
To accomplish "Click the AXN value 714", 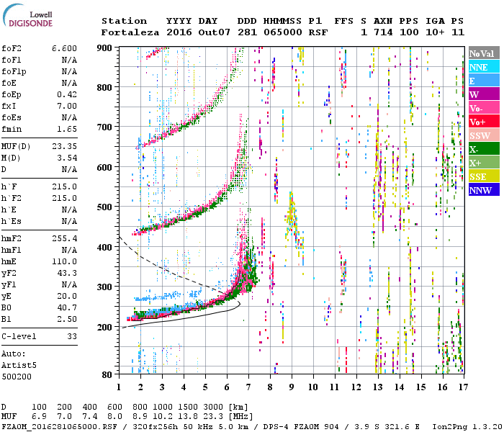I will click(x=383, y=32).
